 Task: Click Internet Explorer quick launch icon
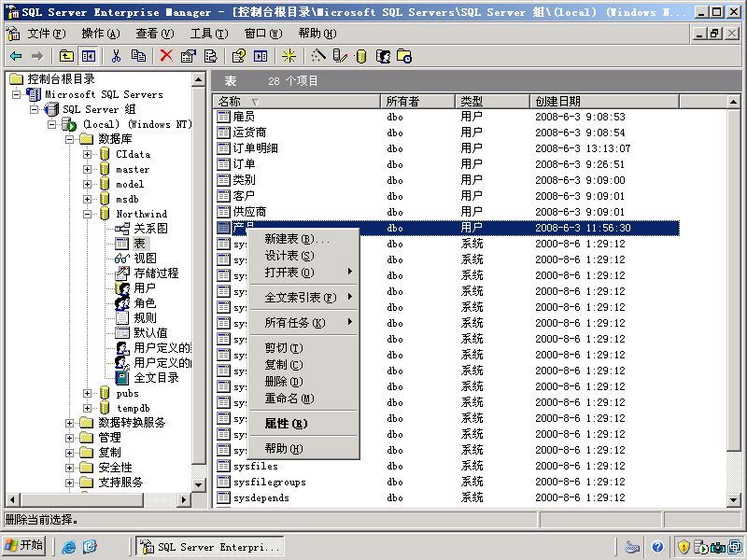click(x=68, y=547)
